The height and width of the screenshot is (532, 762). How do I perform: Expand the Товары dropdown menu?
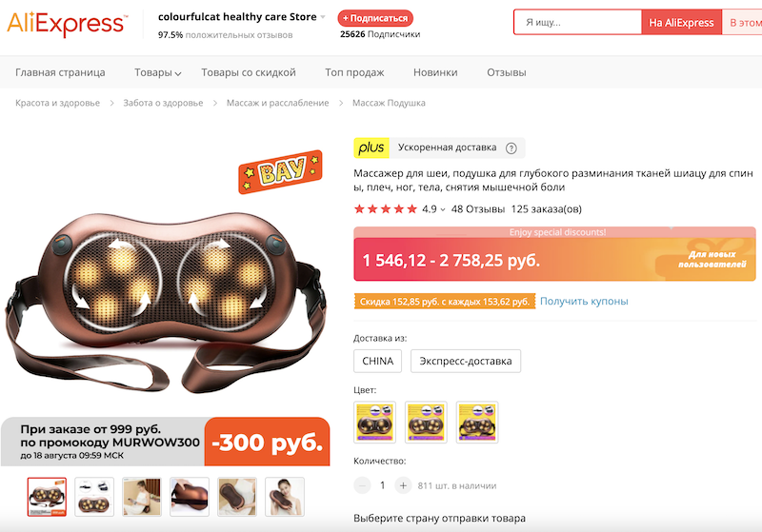point(157,72)
